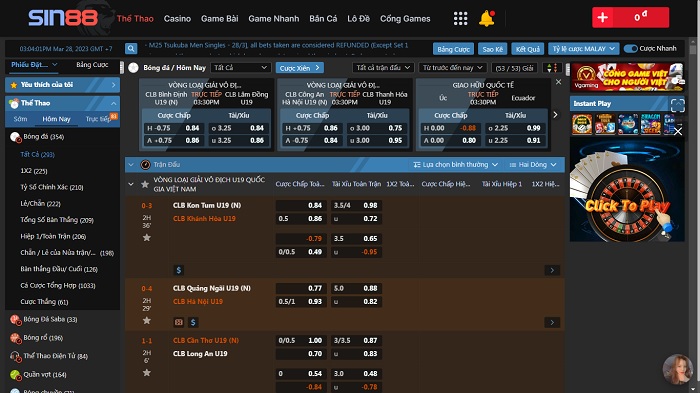Click the Sao Kê button
700x393 pixels.
click(492, 49)
